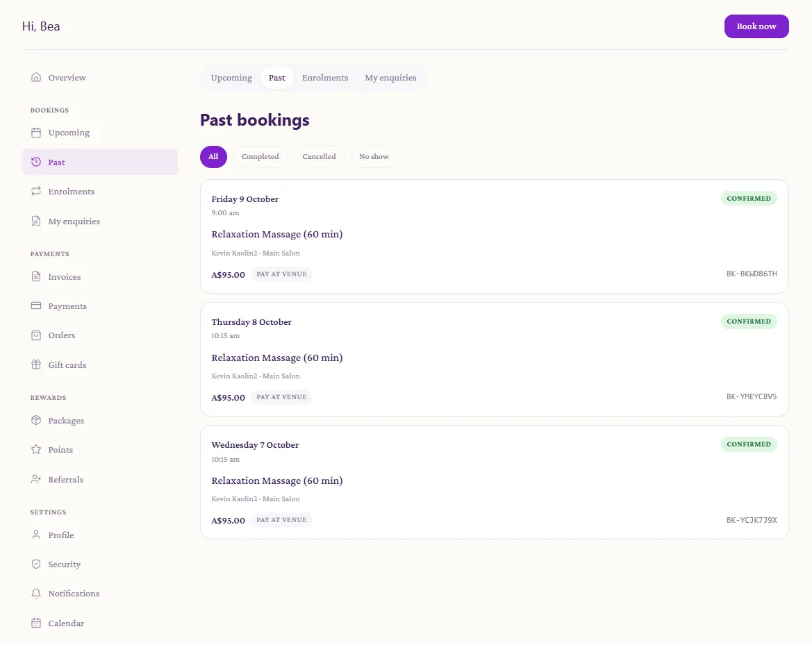Click the Book now button
The image size is (812, 645).
pyautogui.click(x=756, y=26)
